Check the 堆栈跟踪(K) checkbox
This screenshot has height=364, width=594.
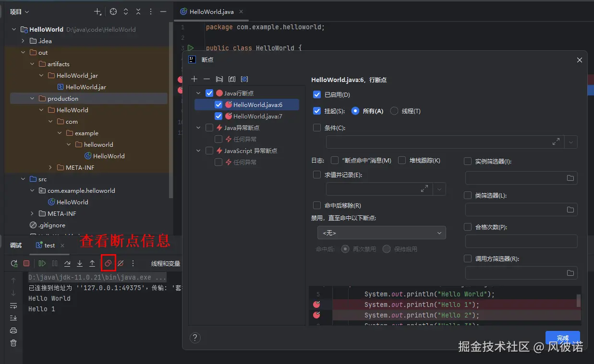402,160
